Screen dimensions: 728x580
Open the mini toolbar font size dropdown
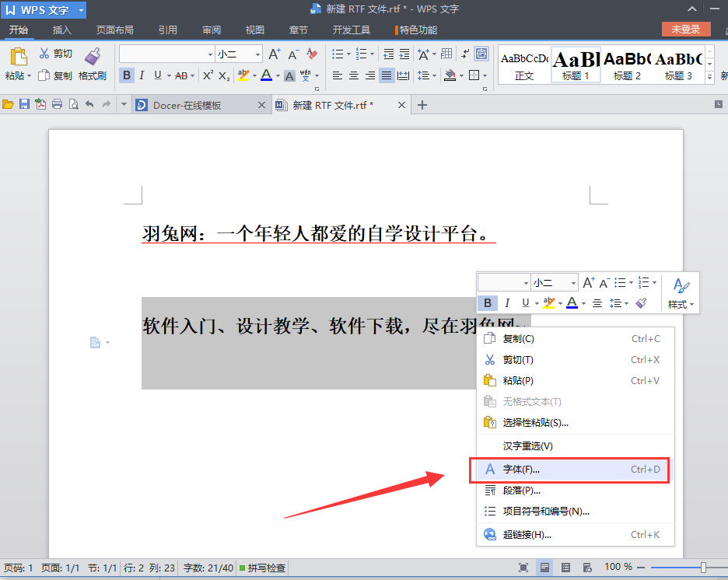pos(573,282)
